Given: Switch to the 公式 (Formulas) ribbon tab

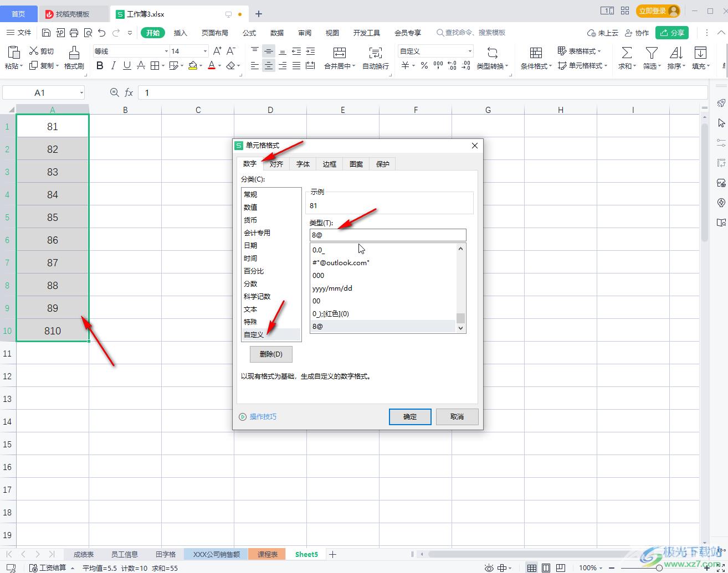Looking at the screenshot, I should [249, 33].
